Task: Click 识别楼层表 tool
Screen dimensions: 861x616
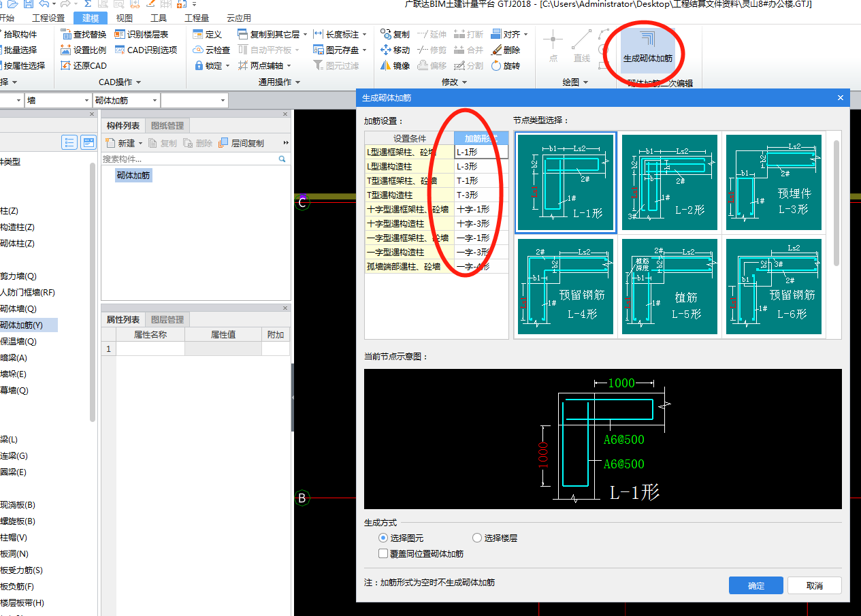Action: [141, 34]
